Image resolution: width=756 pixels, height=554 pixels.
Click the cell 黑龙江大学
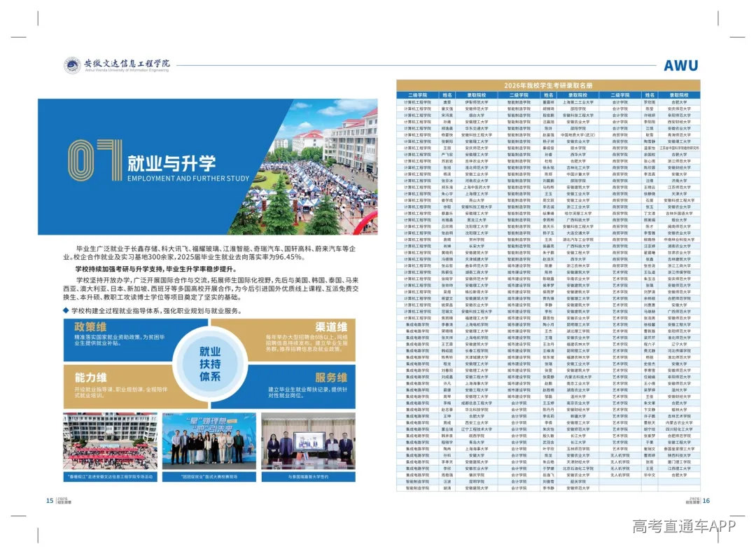click(477, 220)
